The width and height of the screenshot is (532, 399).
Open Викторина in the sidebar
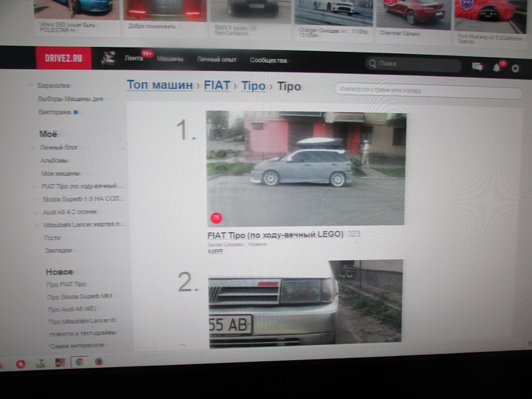[x=54, y=112]
